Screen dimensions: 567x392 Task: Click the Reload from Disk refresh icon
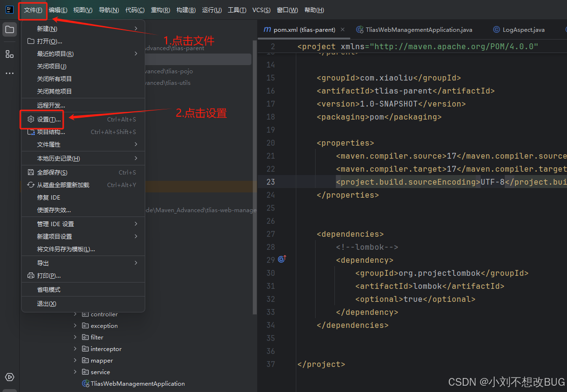point(31,185)
